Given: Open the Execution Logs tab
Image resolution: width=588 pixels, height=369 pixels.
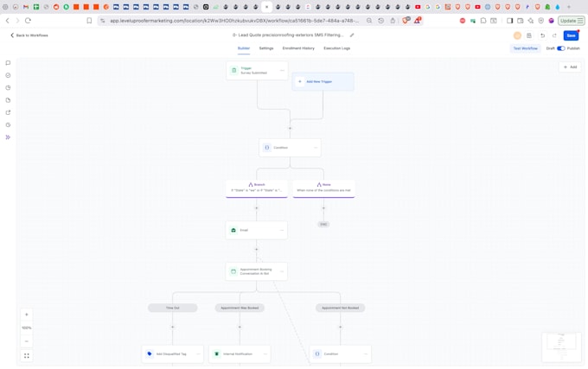Looking at the screenshot, I should coord(336,48).
